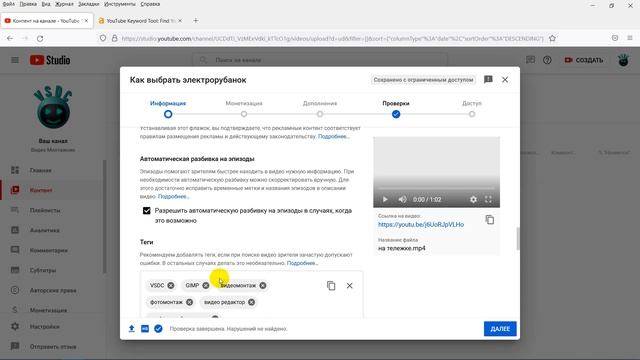The width and height of the screenshot is (640, 360).
Task: Play the video preview
Action: 385,199
